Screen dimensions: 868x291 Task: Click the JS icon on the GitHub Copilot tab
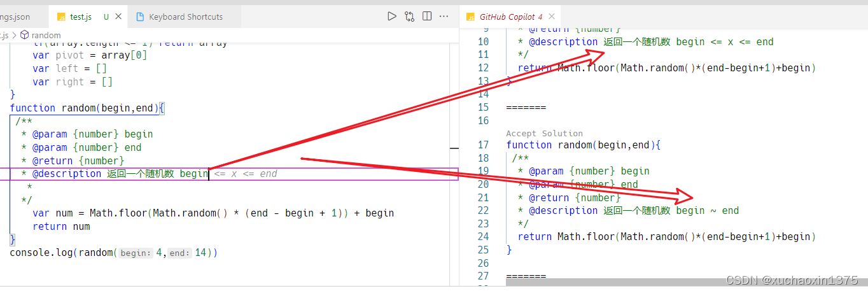[471, 17]
